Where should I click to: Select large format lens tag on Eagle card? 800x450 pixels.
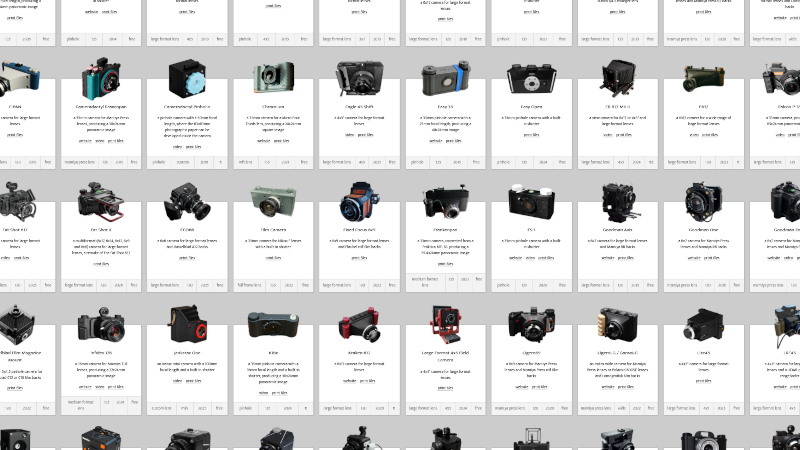pos(339,161)
